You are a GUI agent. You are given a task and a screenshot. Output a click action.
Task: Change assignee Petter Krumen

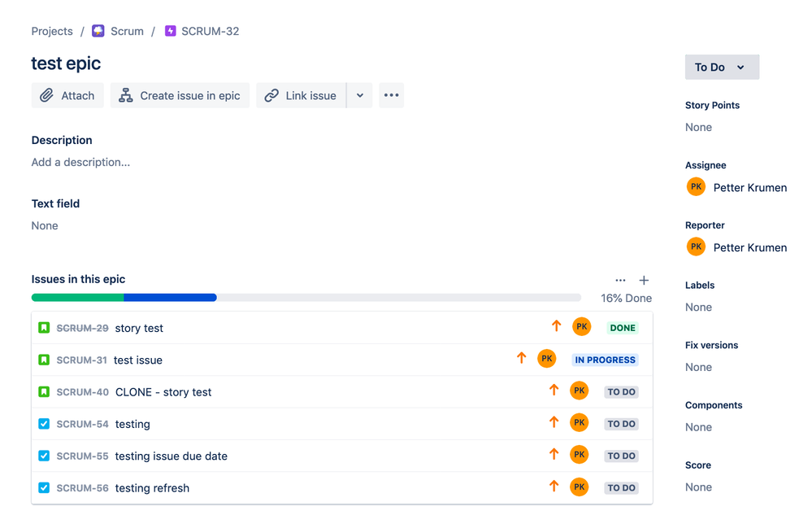pos(750,188)
